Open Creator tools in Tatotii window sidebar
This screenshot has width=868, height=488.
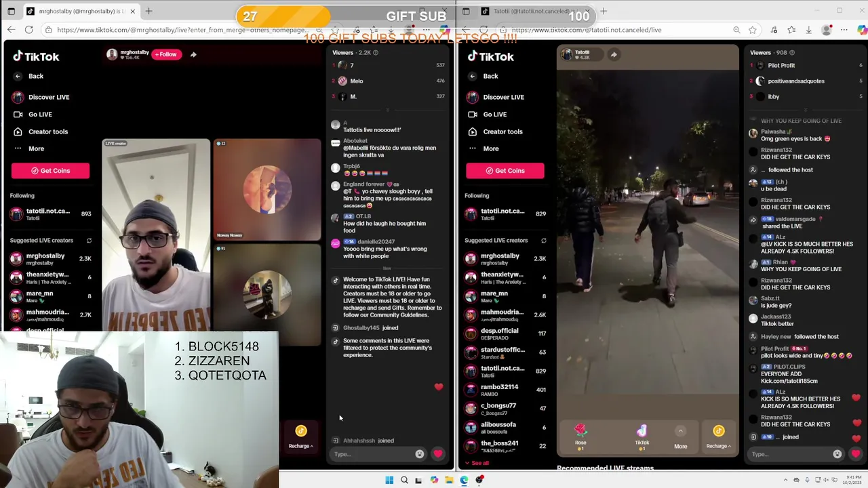point(502,131)
